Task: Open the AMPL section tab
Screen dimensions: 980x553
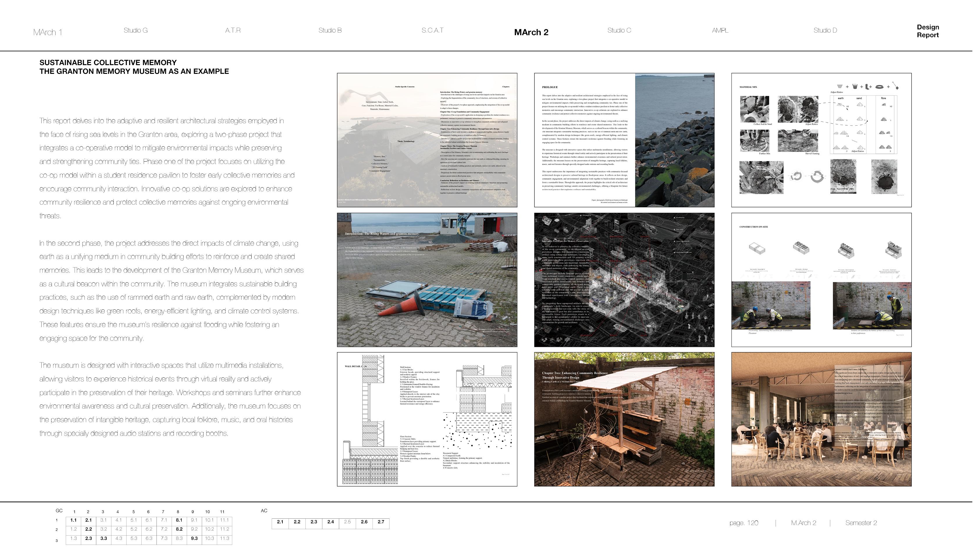Action: (720, 31)
